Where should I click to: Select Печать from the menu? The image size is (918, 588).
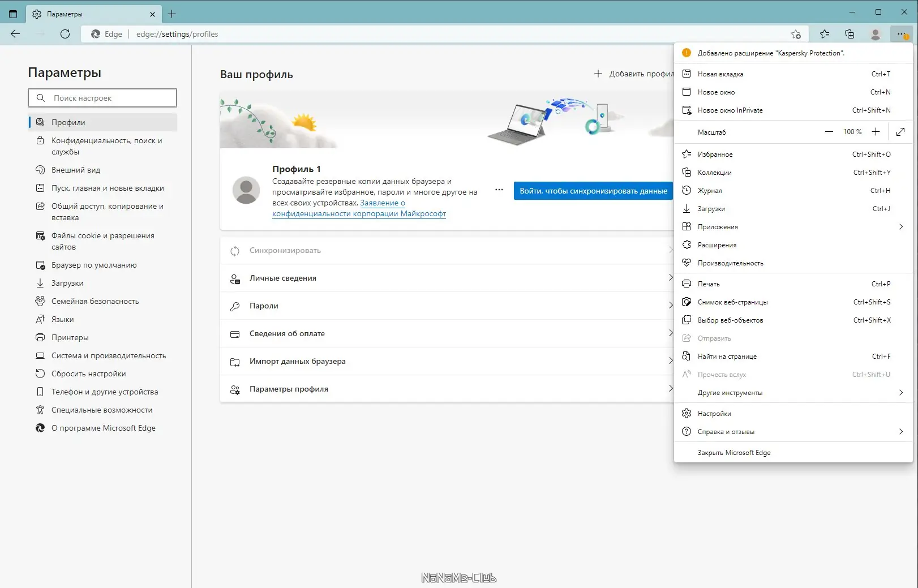pos(793,284)
